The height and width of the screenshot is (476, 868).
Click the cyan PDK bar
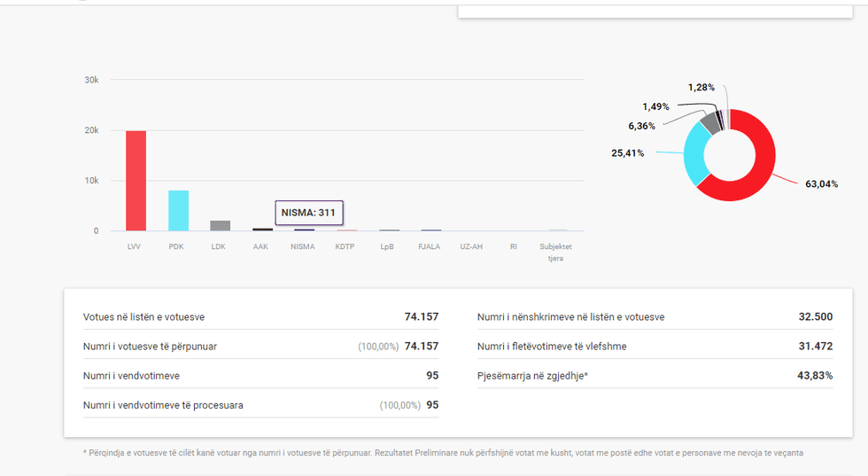point(178,211)
